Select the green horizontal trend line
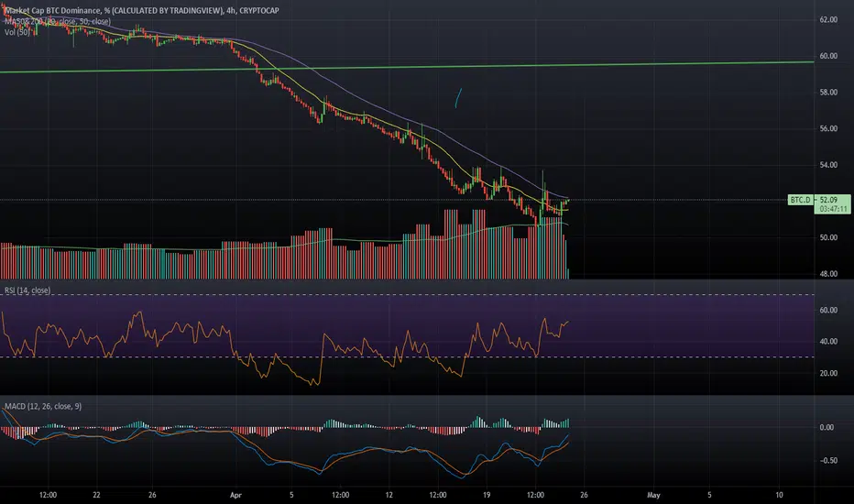The image size is (854, 504). coord(407,67)
